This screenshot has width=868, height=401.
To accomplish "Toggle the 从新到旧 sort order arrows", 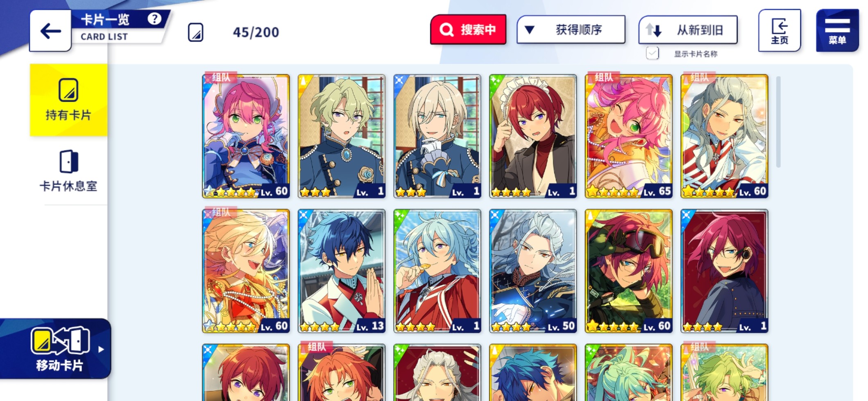I will (654, 30).
